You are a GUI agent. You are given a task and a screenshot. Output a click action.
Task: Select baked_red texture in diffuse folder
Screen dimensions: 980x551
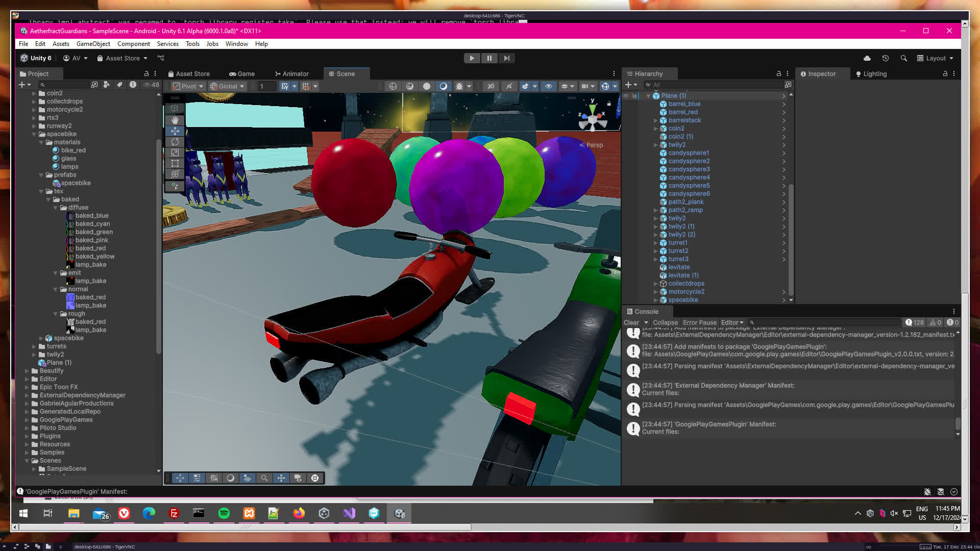(90, 248)
